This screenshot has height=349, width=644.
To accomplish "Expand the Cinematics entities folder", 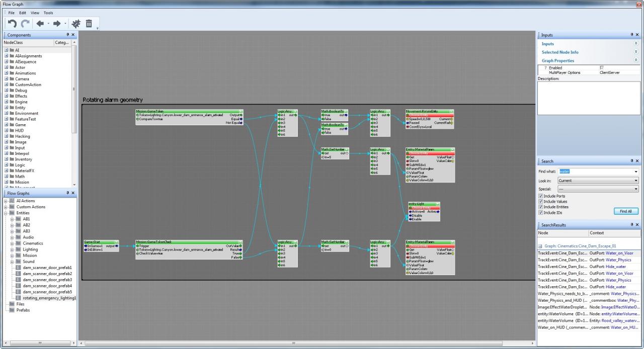I will (12, 243).
